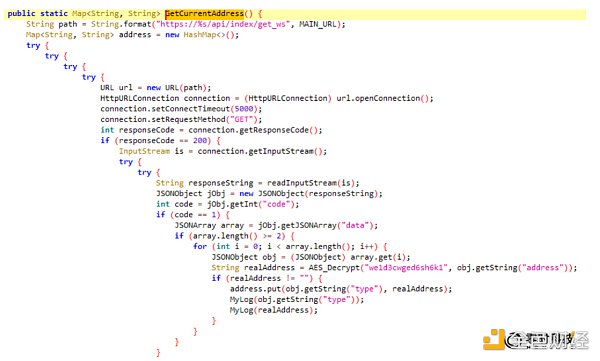Click the setConnectTimeout value 5000
The height and width of the screenshot is (361, 600).
(x=244, y=109)
